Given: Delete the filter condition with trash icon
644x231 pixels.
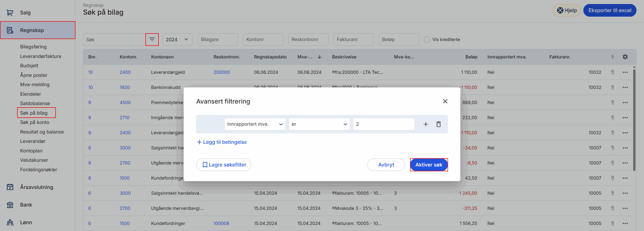Looking at the screenshot, I should coord(438,124).
